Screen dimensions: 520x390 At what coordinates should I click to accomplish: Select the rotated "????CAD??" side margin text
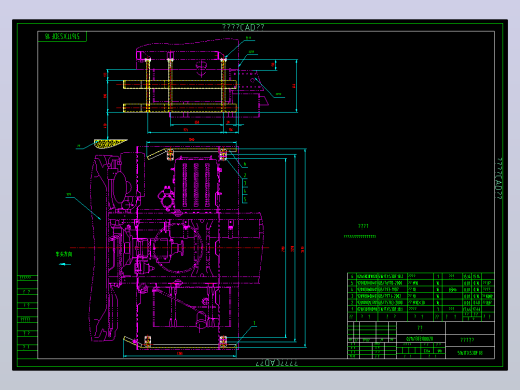click(499, 179)
